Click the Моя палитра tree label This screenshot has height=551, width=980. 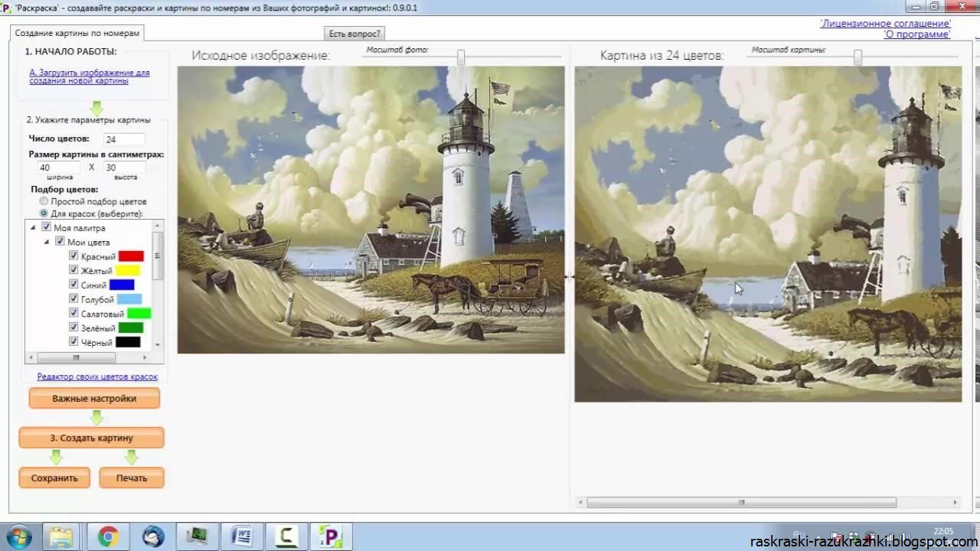click(80, 228)
